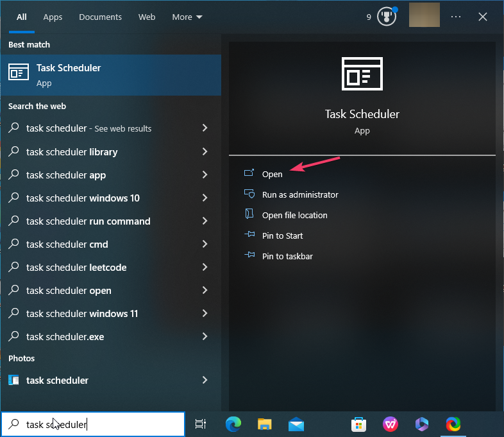504x437 pixels.
Task: Expand the 'task scheduler cmd' chevron
Action: click(205, 244)
